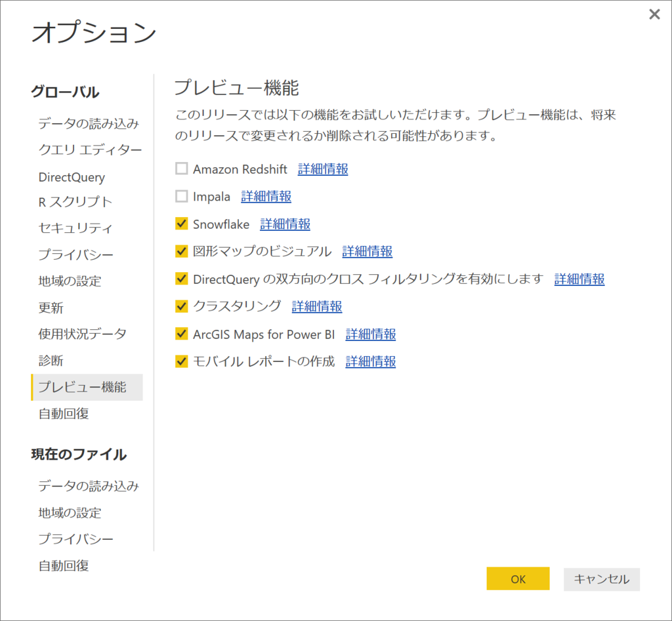Uncheck the クラスタリング checkbox
The width and height of the screenshot is (672, 621).
click(x=181, y=306)
